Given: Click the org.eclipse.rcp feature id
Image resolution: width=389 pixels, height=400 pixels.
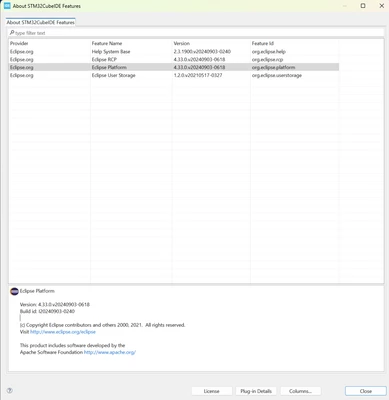Looking at the screenshot, I should pyautogui.click(x=267, y=60).
